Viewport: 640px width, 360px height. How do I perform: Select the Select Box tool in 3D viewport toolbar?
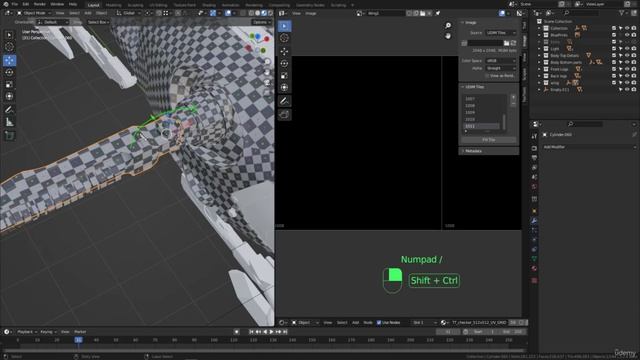tap(9, 35)
